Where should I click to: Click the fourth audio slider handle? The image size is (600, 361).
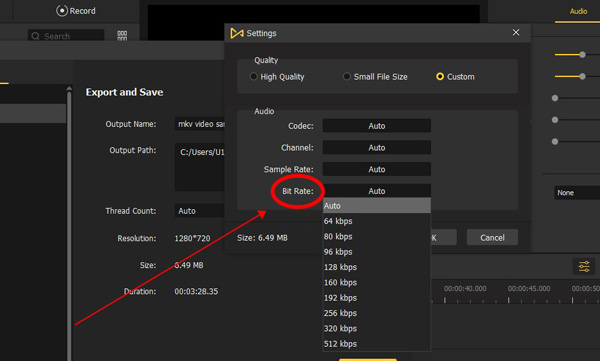(555, 120)
